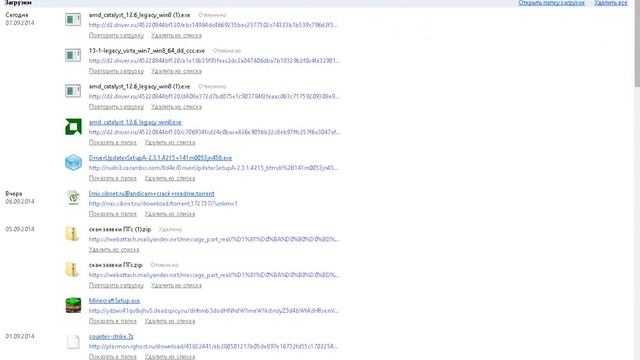Screen dimensions: 640x360
Task: Show DriverUpdaterSetupA in folder
Action: tap(113, 178)
